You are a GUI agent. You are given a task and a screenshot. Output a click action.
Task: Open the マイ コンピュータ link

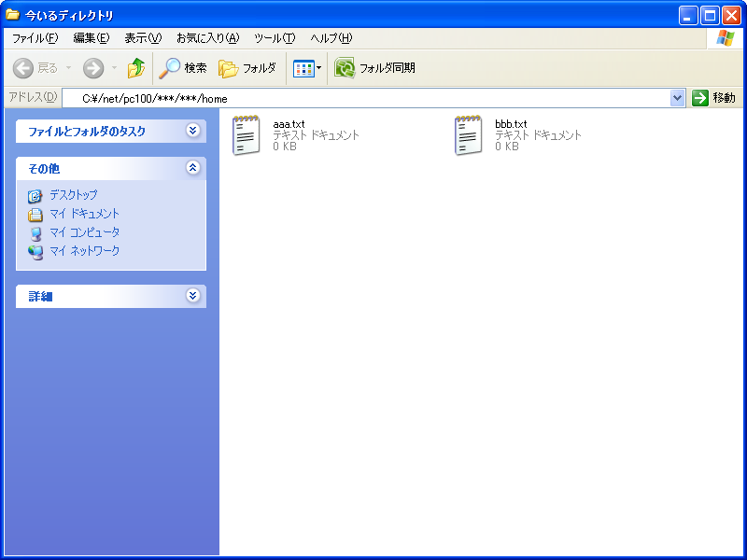click(x=84, y=232)
